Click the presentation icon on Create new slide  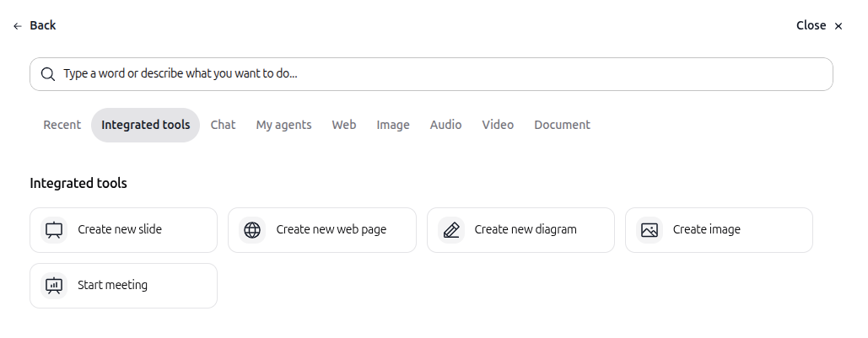coord(54,230)
